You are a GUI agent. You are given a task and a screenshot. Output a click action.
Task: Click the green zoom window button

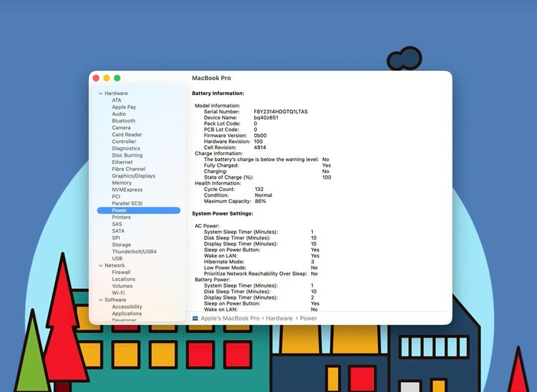coord(117,78)
